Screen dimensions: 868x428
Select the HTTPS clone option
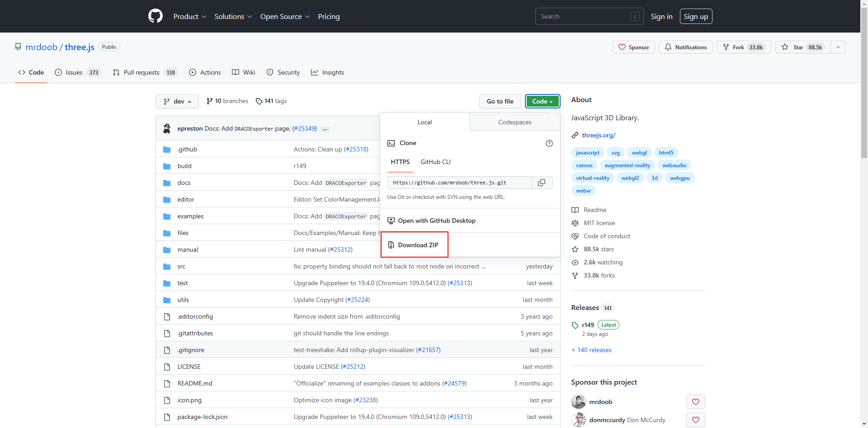click(x=400, y=162)
